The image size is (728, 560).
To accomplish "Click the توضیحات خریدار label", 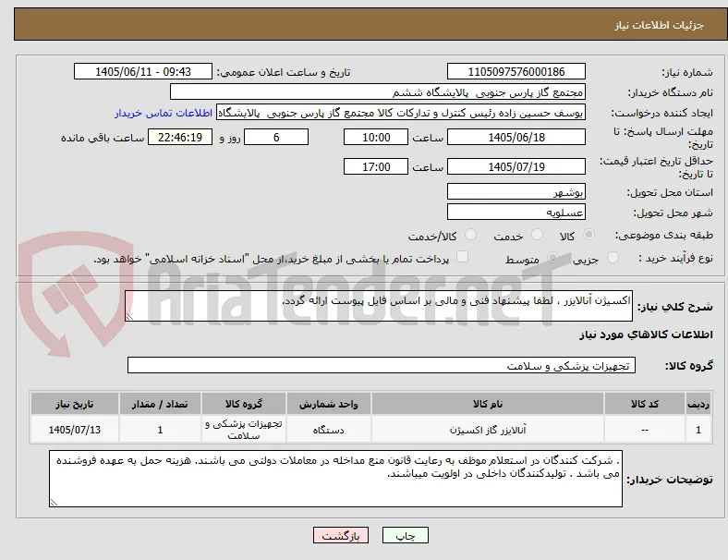I will pyautogui.click(x=670, y=480).
